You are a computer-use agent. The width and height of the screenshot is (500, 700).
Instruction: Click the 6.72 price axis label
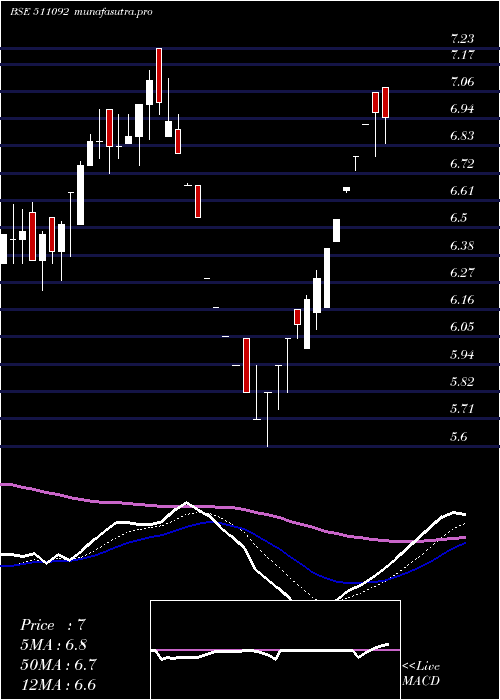click(x=462, y=164)
